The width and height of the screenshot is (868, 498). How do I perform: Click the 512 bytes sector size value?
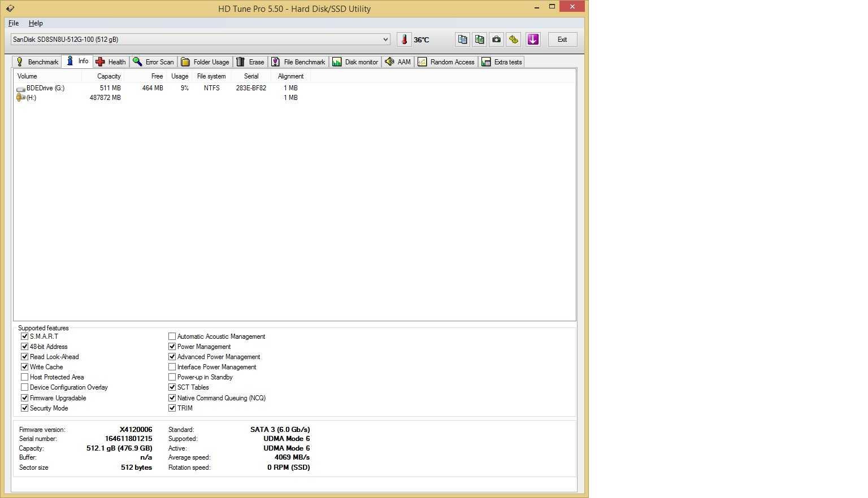tap(136, 468)
